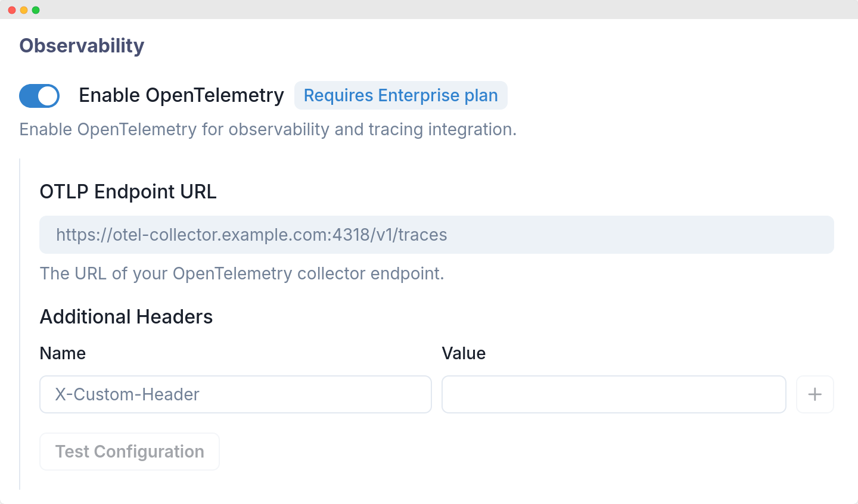Image resolution: width=858 pixels, height=504 pixels.
Task: Click the collector endpoint helper text
Action: click(x=241, y=273)
